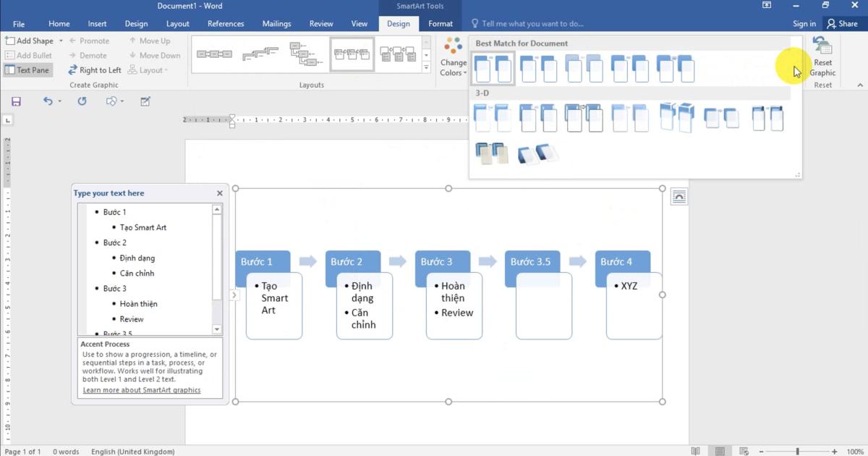Viewport: 868px width, 456px height.
Task: Open the Layout Options icon beside graphic
Action: (x=678, y=197)
